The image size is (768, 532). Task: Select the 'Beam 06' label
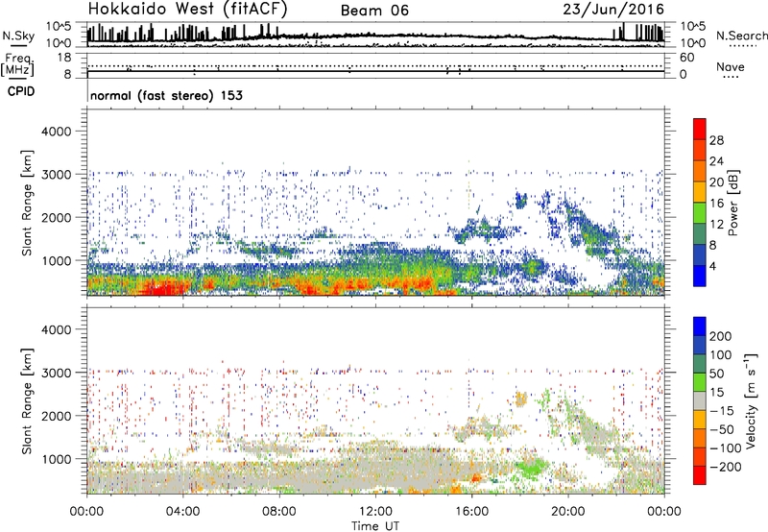point(374,11)
